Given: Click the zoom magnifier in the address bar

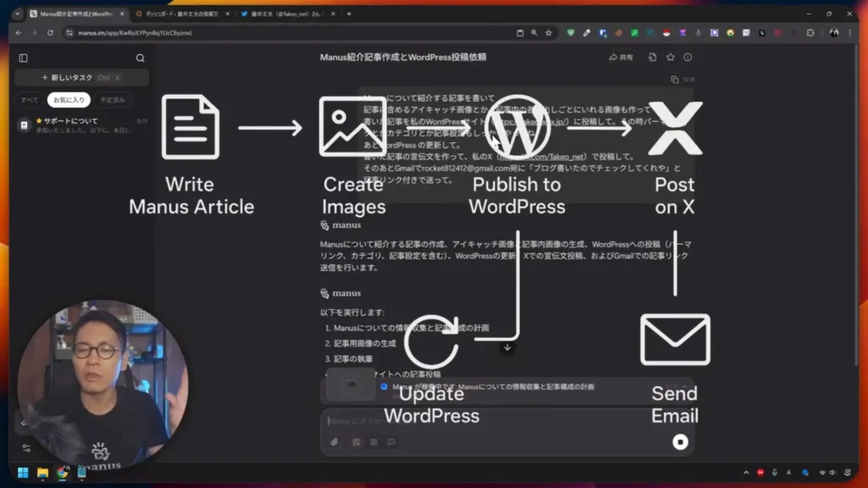Looking at the screenshot, I should click(x=534, y=33).
